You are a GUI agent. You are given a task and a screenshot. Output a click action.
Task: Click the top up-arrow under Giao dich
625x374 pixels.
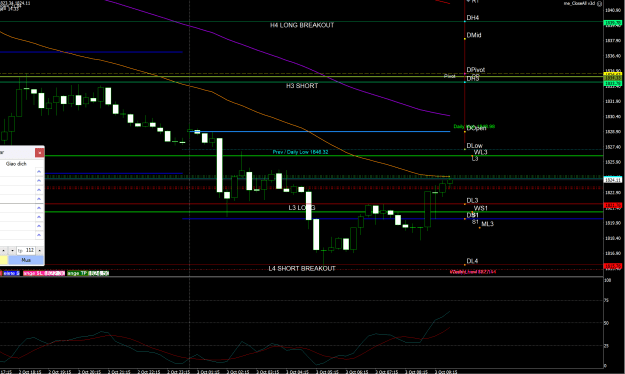click(x=39, y=172)
